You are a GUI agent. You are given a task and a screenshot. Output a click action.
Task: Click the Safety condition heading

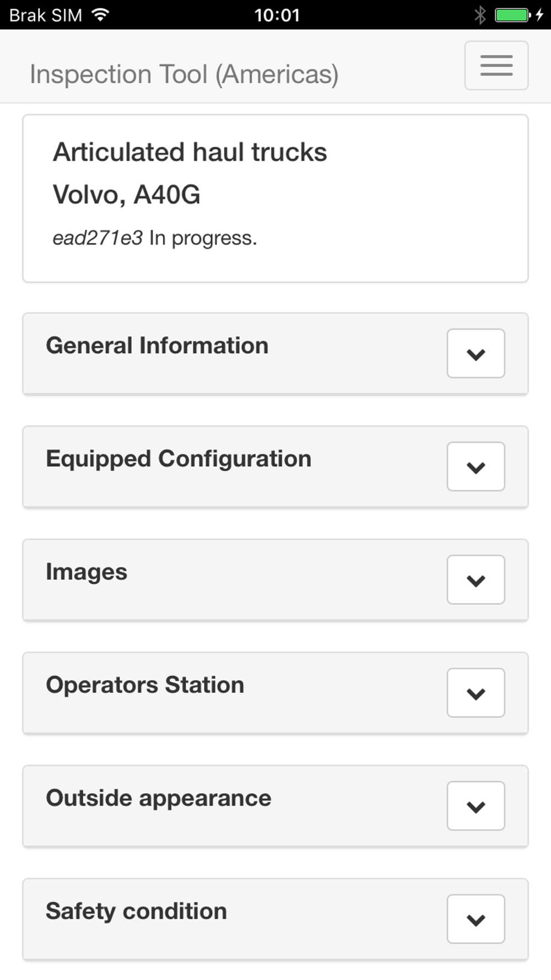pyautogui.click(x=136, y=911)
